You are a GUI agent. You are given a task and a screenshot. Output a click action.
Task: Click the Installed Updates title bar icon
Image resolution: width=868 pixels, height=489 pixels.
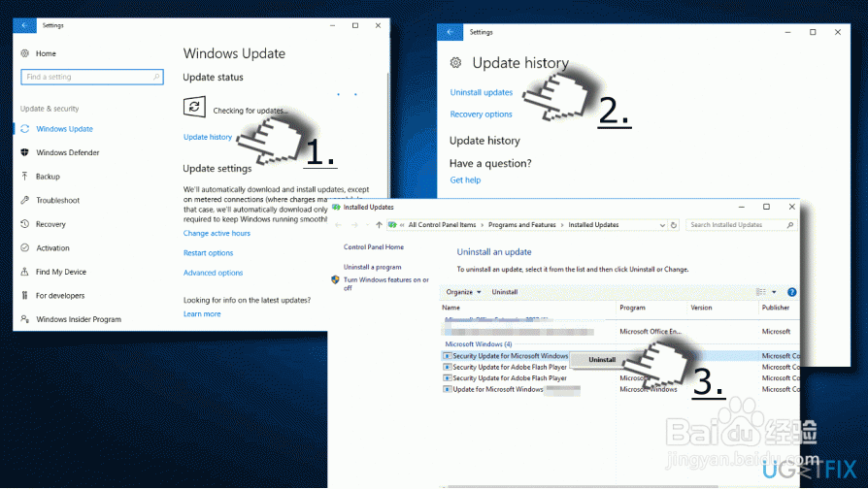pos(336,208)
